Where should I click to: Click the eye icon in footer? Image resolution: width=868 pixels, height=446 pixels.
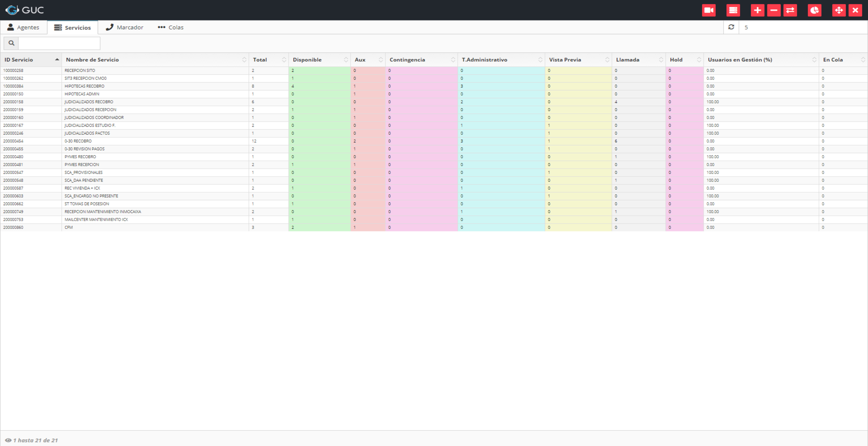8,440
